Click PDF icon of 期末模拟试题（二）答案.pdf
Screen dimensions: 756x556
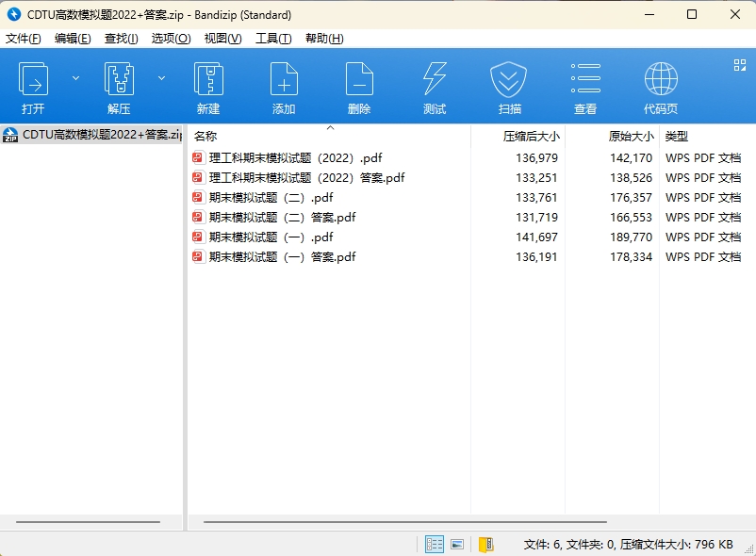click(198, 217)
